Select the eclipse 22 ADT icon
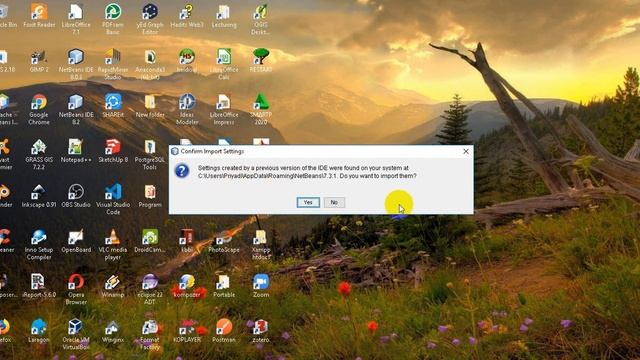The height and width of the screenshot is (360, 640). [x=150, y=289]
